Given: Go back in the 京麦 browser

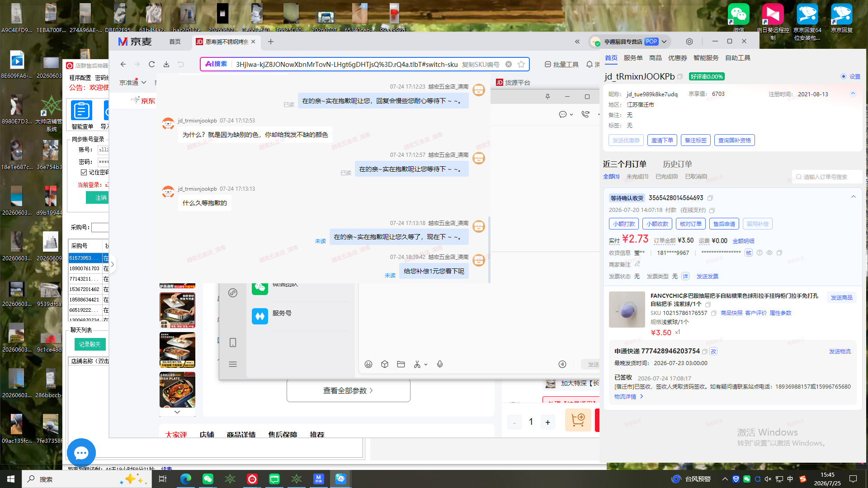Looking at the screenshot, I should [123, 64].
